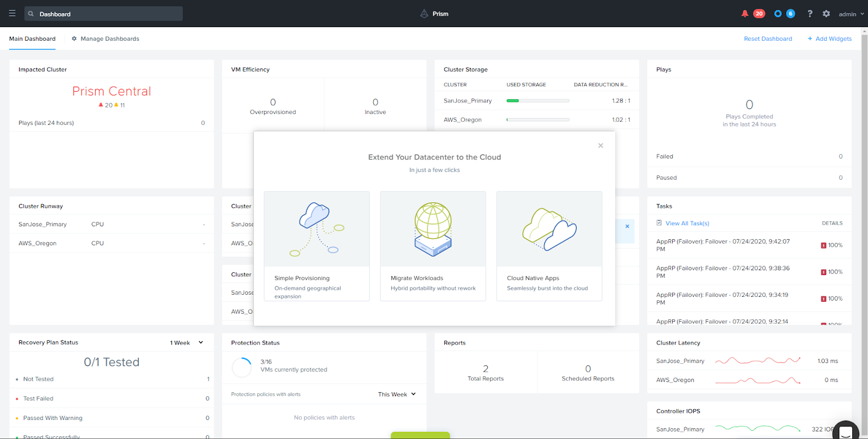Click the Prism logo icon
Screen dimensions: 868x439
[424, 14]
